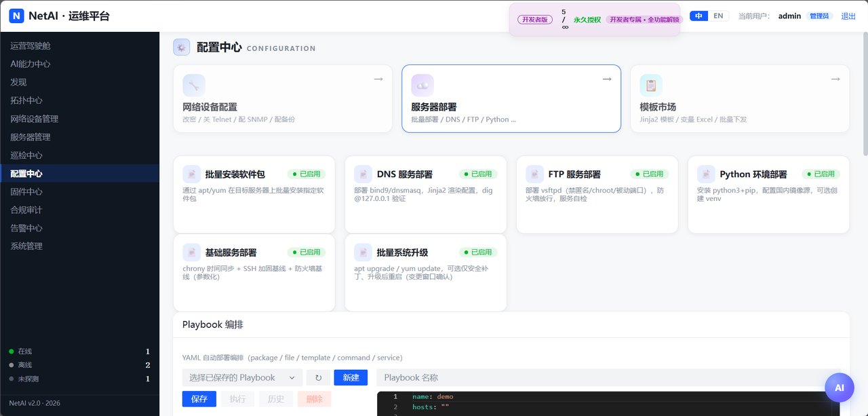Open 服务器管理 in the sidebar
The height and width of the screenshot is (416, 868).
(79, 137)
